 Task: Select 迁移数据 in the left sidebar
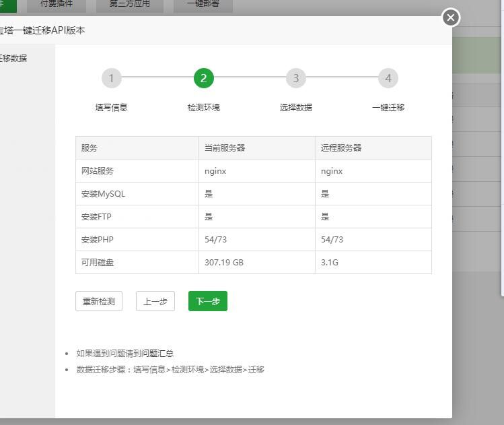point(13,58)
